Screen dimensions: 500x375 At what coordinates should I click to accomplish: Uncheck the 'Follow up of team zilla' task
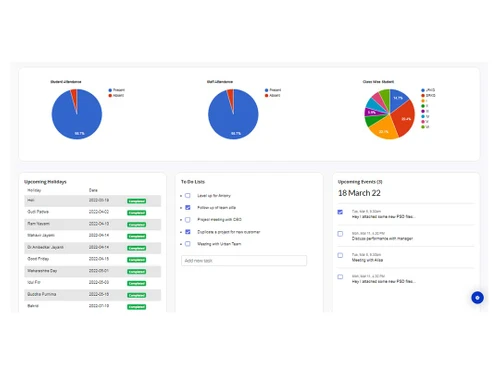coord(188,208)
